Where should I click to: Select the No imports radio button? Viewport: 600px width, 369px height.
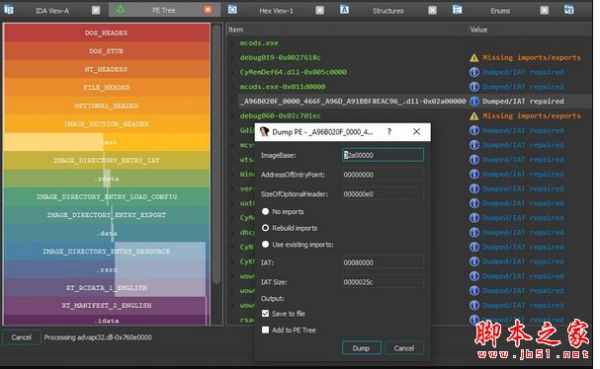tap(265, 211)
